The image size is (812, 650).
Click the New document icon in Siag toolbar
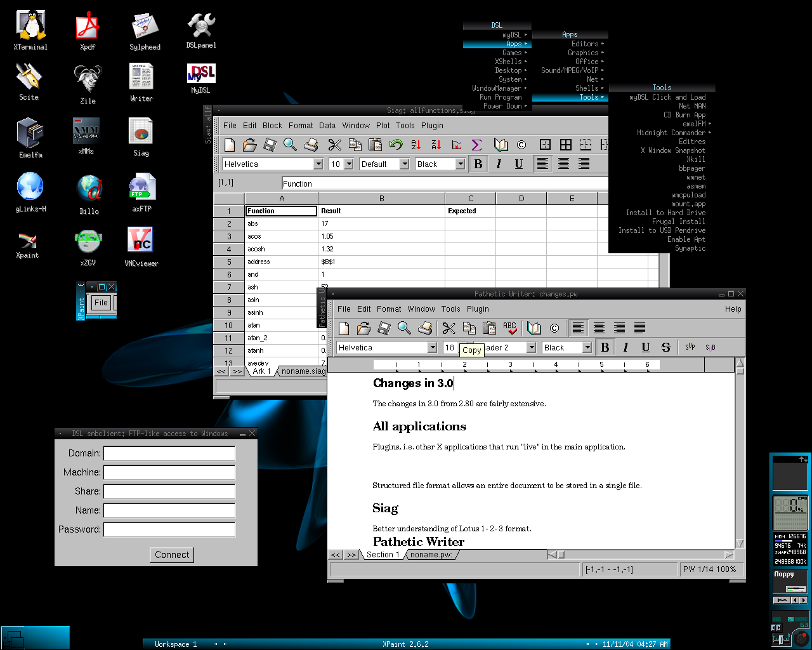230,145
